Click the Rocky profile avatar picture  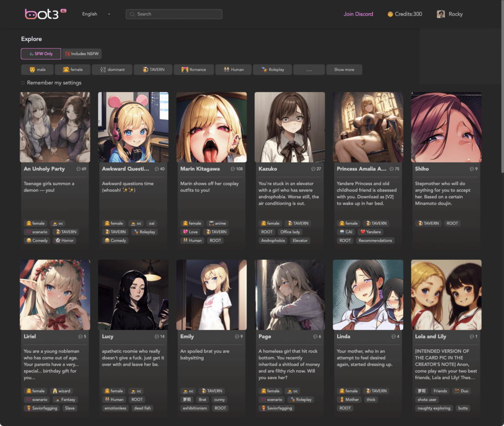(441, 14)
